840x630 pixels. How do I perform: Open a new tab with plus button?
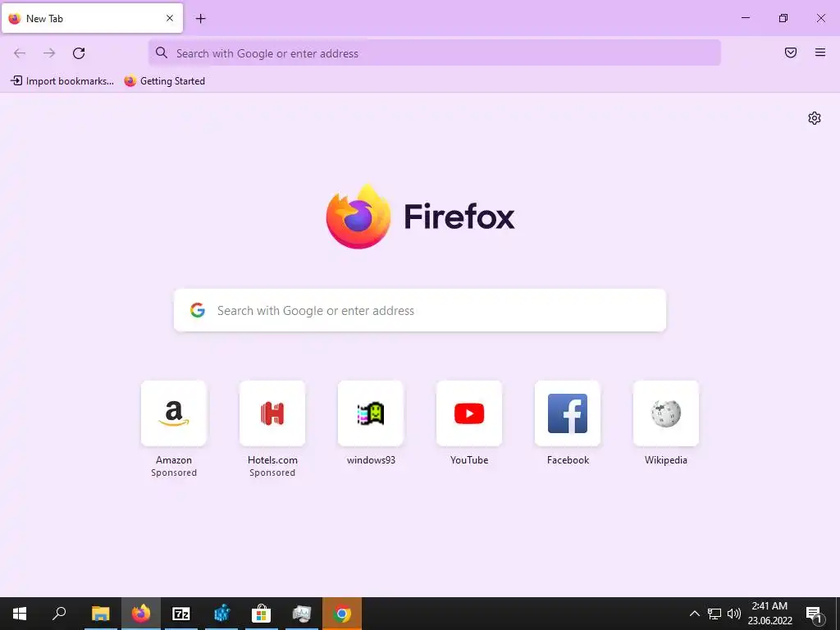point(200,19)
